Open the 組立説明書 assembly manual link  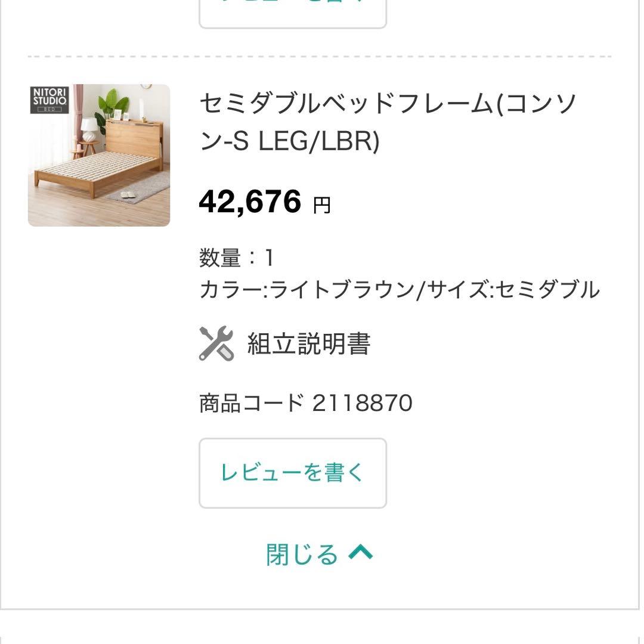tap(309, 344)
